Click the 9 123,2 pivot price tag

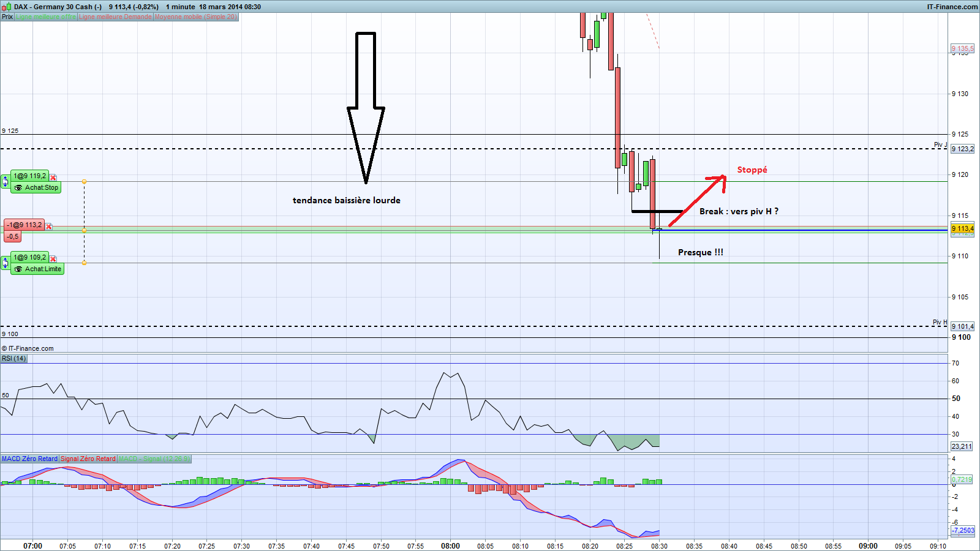tap(962, 149)
